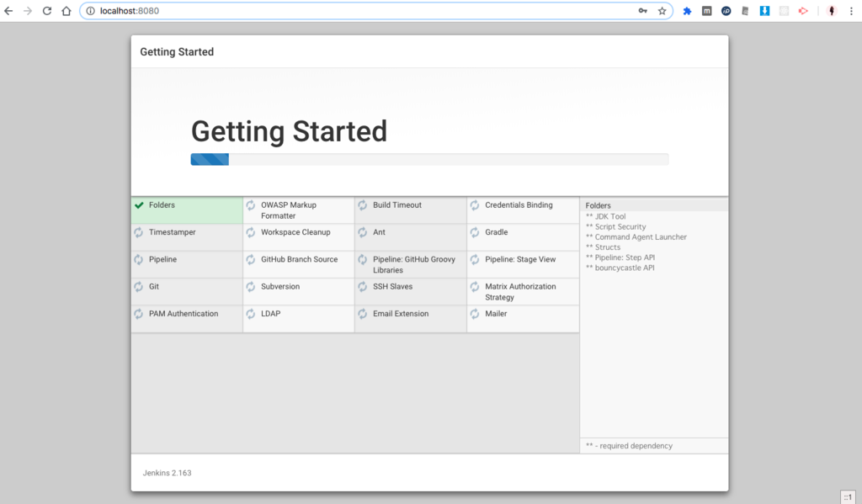Image resolution: width=862 pixels, height=504 pixels.
Task: Go back using browser back arrow
Action: 8,11
